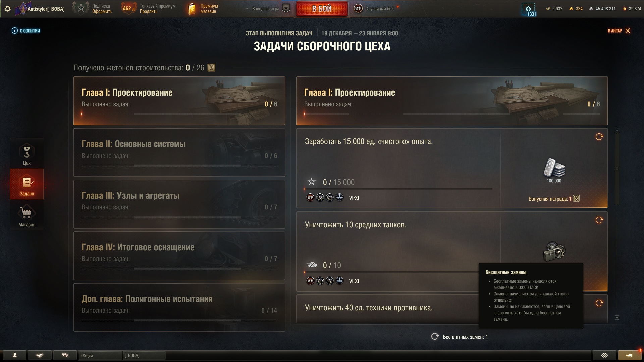644x362 pixels.
Task: Switch to the Общий chat tab
Action: (100, 355)
